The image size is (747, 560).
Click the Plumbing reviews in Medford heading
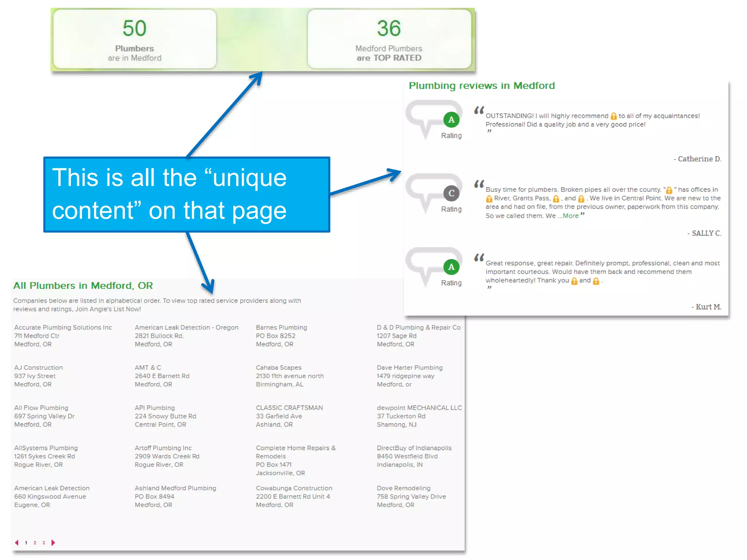481,86
